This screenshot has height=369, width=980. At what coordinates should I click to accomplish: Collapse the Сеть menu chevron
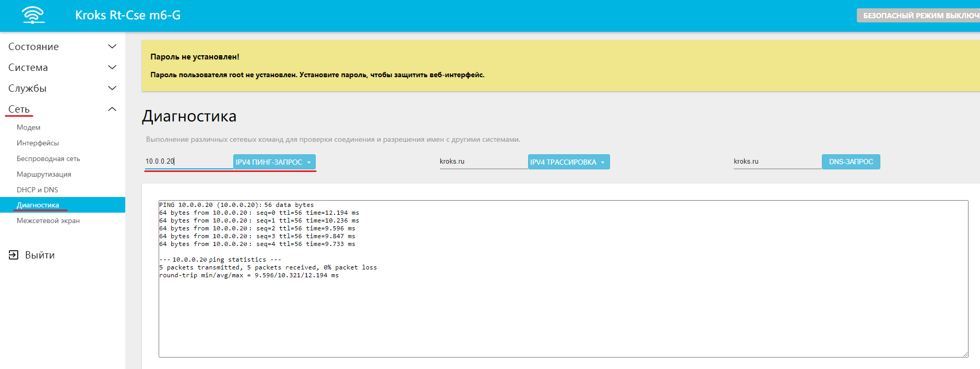pos(112,109)
